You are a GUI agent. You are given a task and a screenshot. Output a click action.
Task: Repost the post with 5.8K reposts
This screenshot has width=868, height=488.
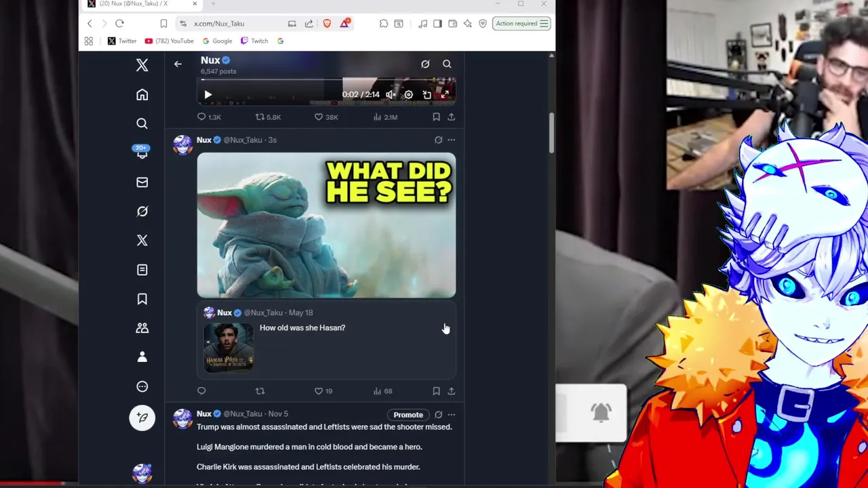tap(267, 117)
